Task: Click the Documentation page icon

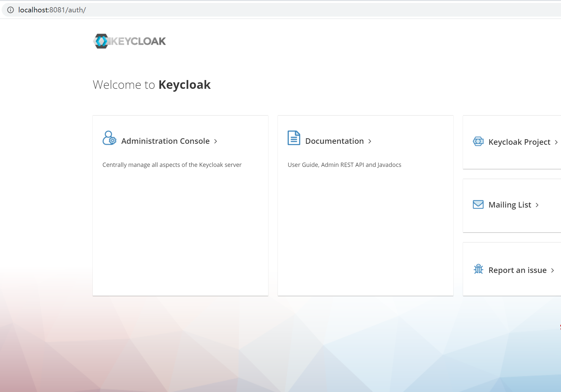Action: coord(294,138)
